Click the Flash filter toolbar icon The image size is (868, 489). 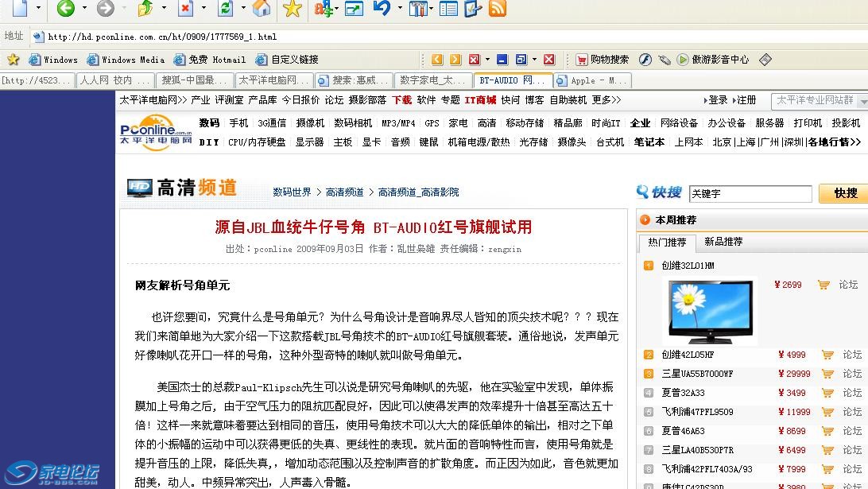[x=645, y=60]
